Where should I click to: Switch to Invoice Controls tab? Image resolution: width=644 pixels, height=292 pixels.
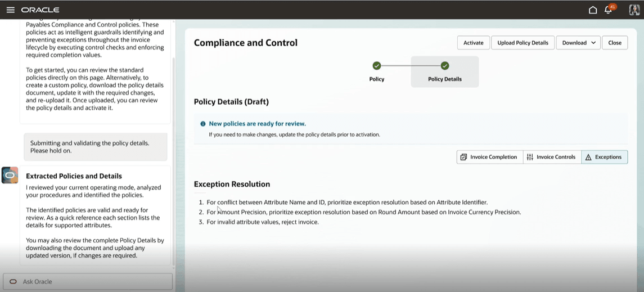tap(552, 157)
